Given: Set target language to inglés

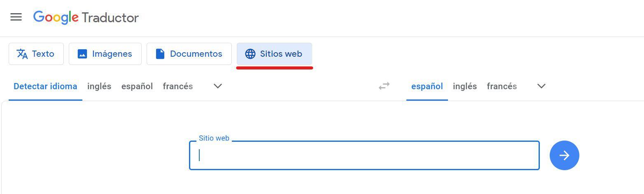Looking at the screenshot, I should 464,86.
